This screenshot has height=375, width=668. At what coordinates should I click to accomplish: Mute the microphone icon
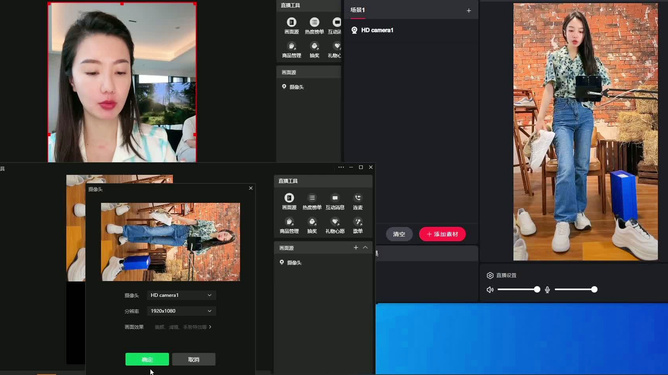click(x=547, y=290)
